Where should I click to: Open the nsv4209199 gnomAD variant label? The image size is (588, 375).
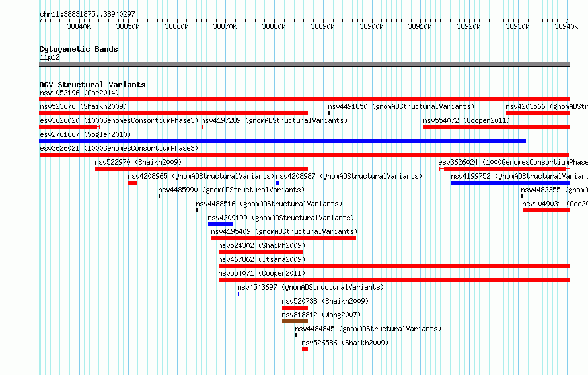[281, 218]
